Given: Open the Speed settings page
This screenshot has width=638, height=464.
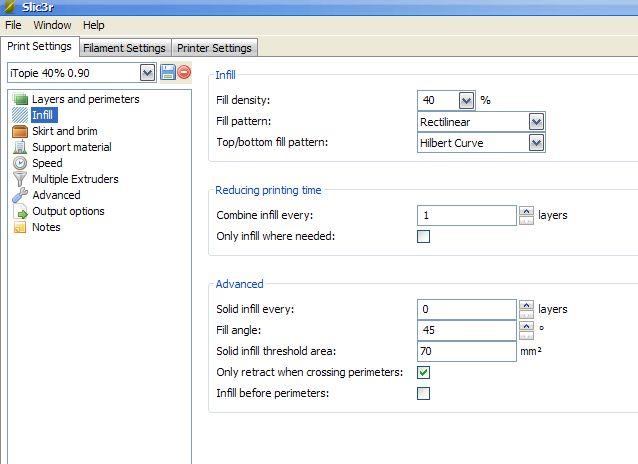Looking at the screenshot, I should point(47,163).
